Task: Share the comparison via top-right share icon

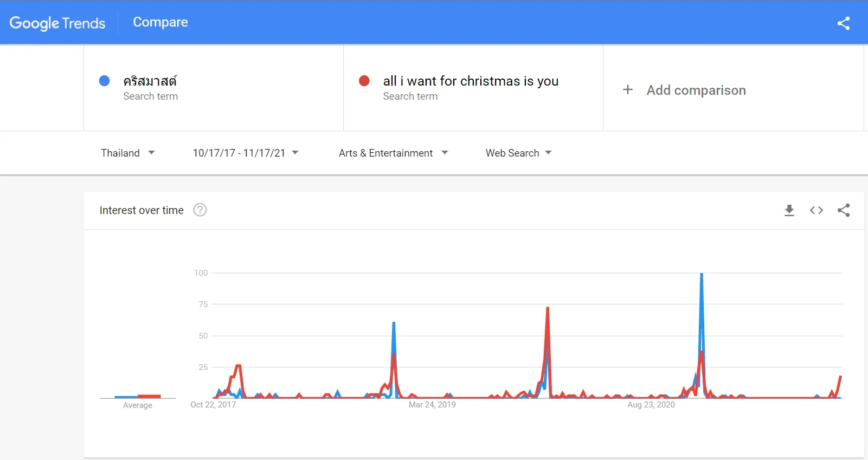Action: tap(844, 23)
